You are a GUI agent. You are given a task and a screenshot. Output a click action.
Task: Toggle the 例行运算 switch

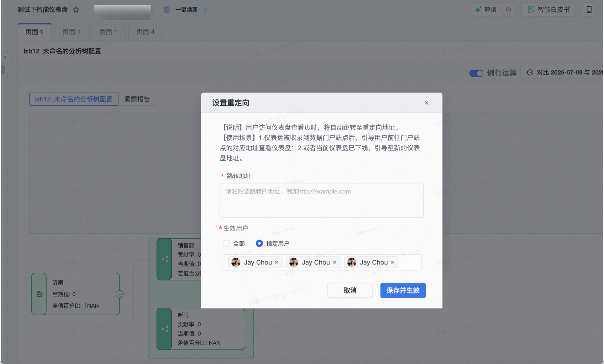pos(476,73)
